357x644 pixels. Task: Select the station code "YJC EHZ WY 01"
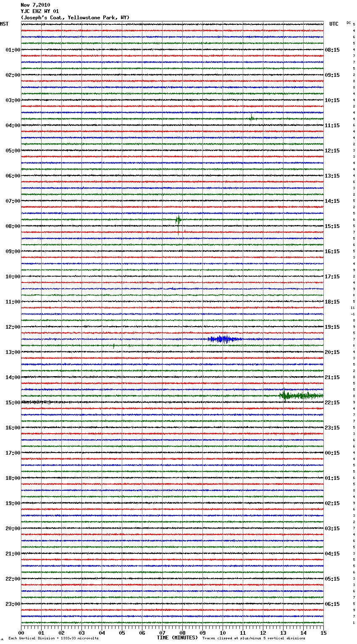click(40, 11)
